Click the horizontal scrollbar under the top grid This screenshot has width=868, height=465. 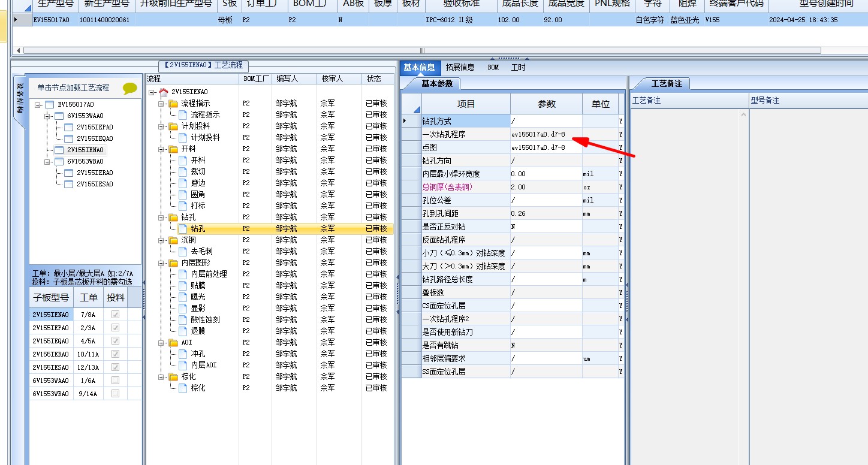point(422,50)
